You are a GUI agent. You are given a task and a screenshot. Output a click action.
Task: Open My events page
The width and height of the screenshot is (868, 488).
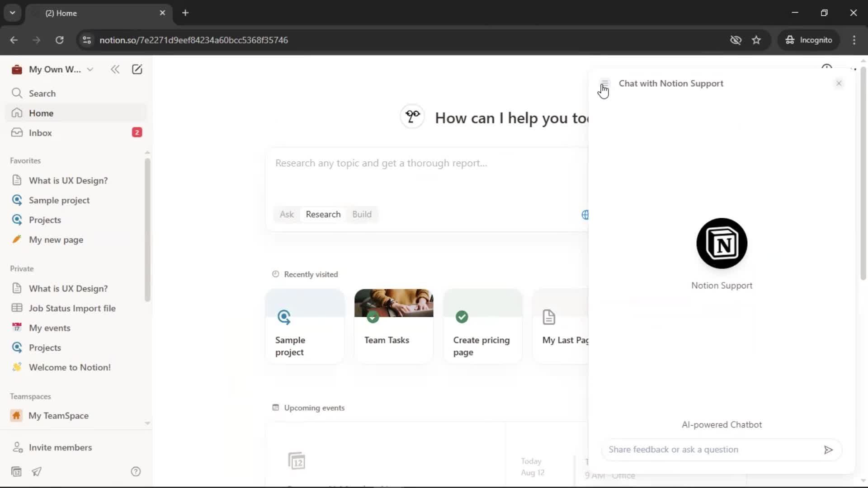[x=76, y=328]
